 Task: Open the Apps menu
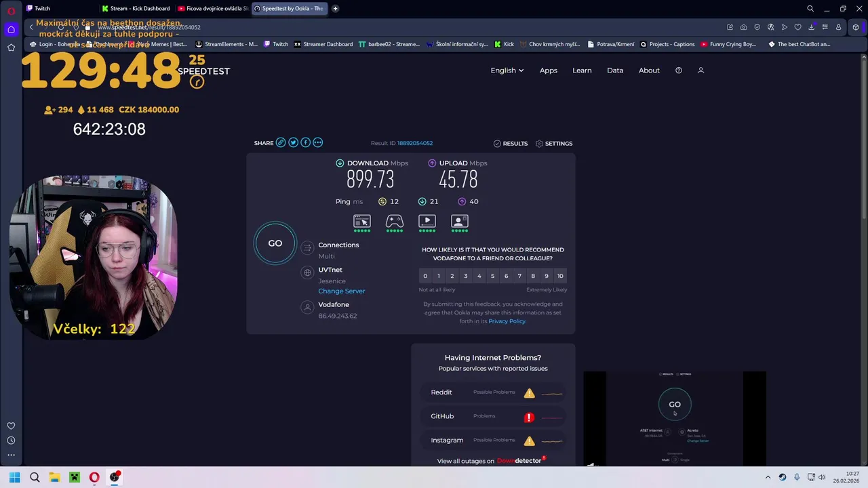549,70
